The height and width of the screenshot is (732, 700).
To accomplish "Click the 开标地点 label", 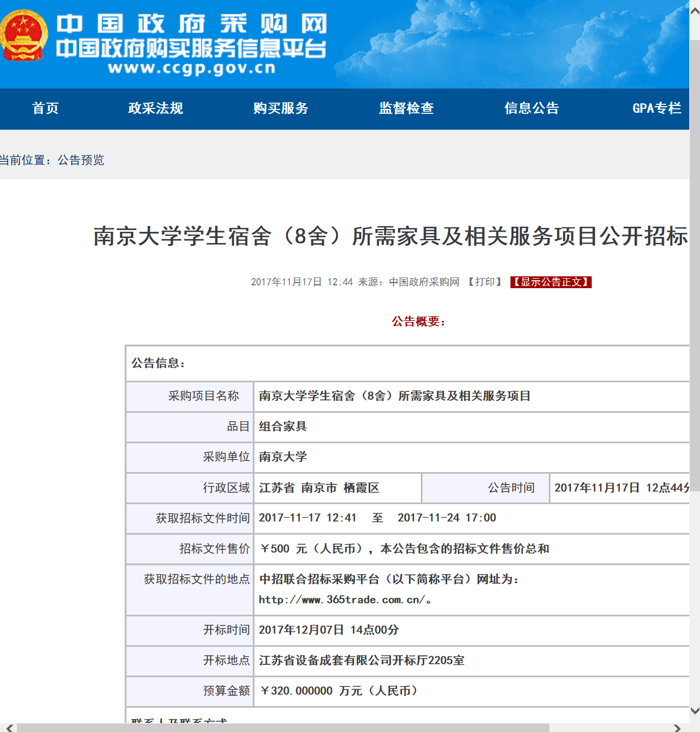I will (226, 660).
